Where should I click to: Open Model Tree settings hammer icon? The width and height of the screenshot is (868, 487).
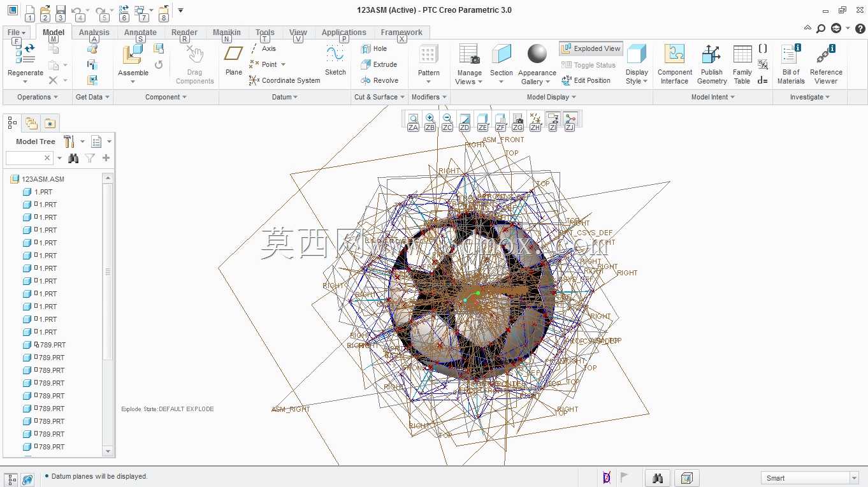(x=69, y=142)
